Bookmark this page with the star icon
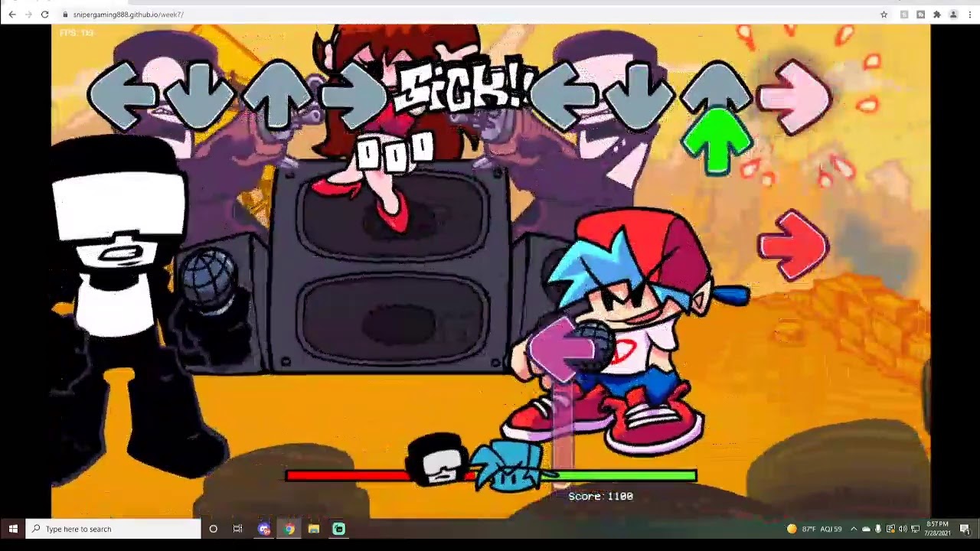 (884, 15)
